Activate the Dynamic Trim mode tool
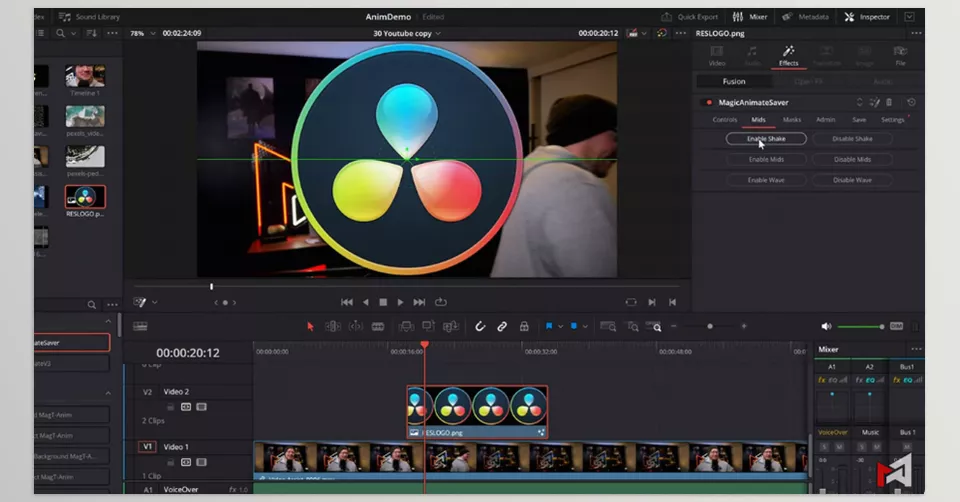This screenshot has height=502, width=960. tap(356, 327)
